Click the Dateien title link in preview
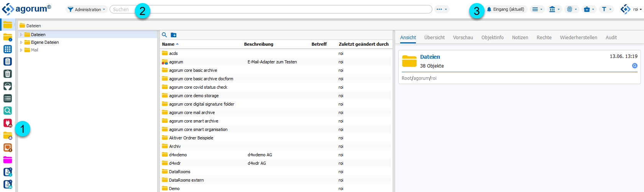The height and width of the screenshot is (192, 644). [x=430, y=57]
